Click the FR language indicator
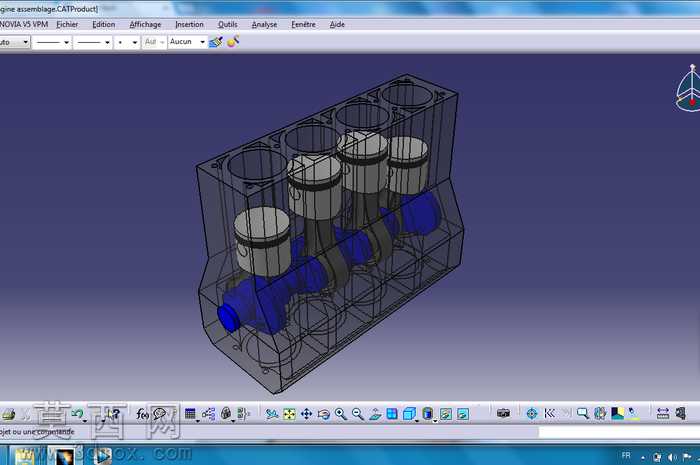The width and height of the screenshot is (700, 465). 626,456
